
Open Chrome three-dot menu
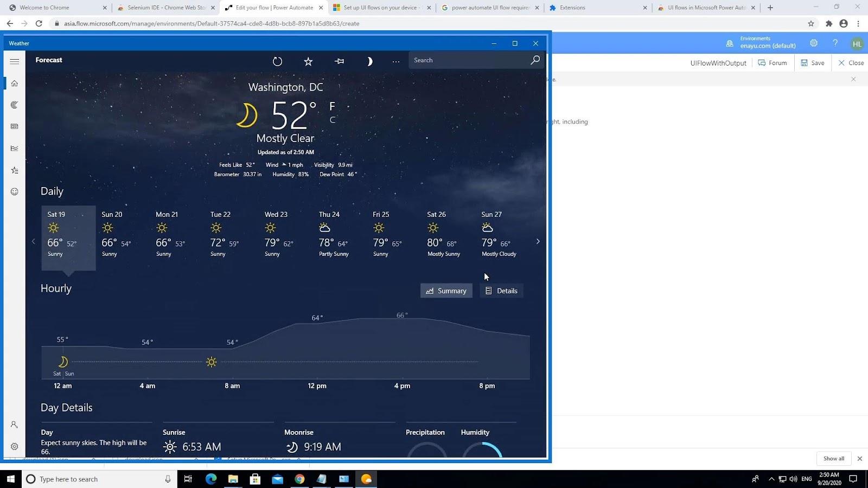tap(858, 23)
